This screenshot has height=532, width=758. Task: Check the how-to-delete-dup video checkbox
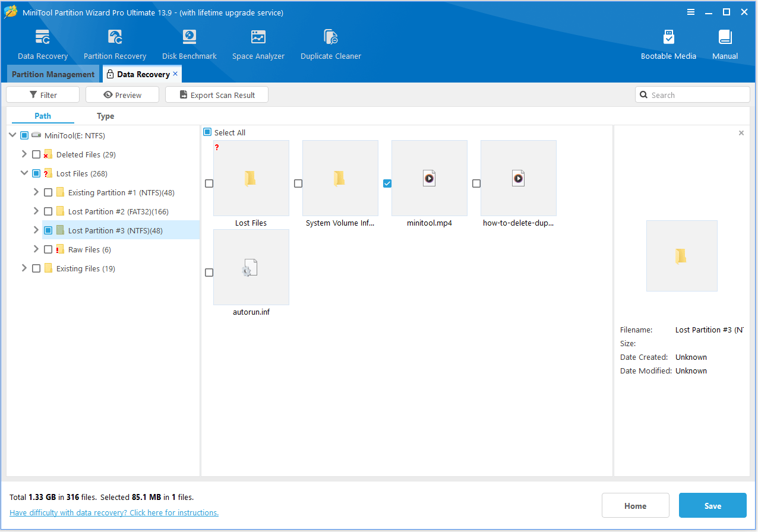click(x=476, y=183)
